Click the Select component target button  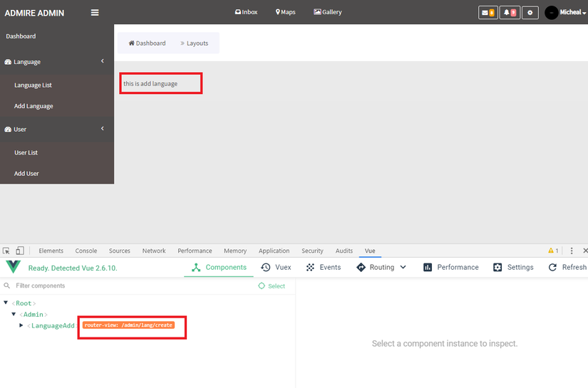[272, 286]
